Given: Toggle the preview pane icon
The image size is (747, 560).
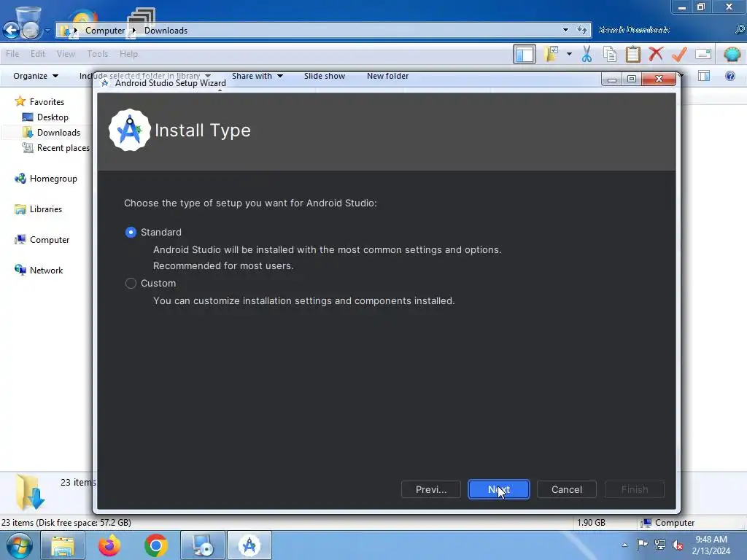Looking at the screenshot, I should pos(704,76).
